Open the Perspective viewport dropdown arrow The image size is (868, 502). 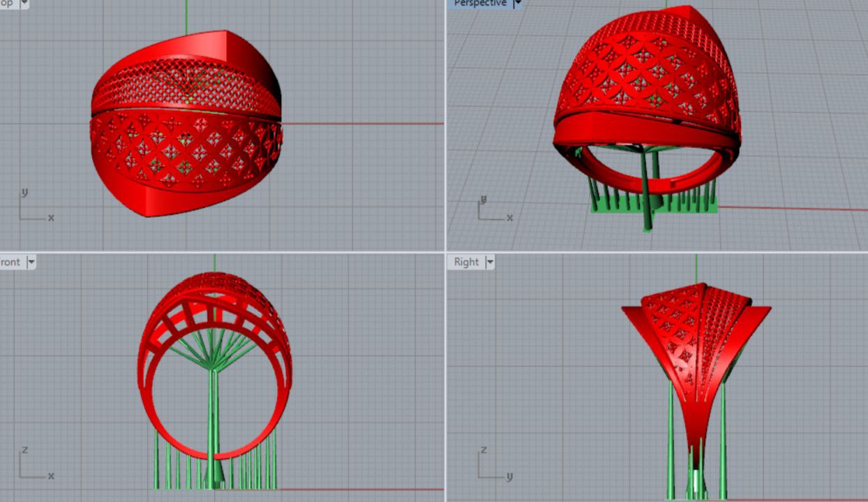[518, 3]
